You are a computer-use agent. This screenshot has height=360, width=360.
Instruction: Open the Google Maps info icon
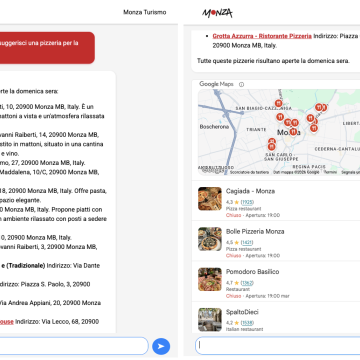pyautogui.click(x=241, y=84)
